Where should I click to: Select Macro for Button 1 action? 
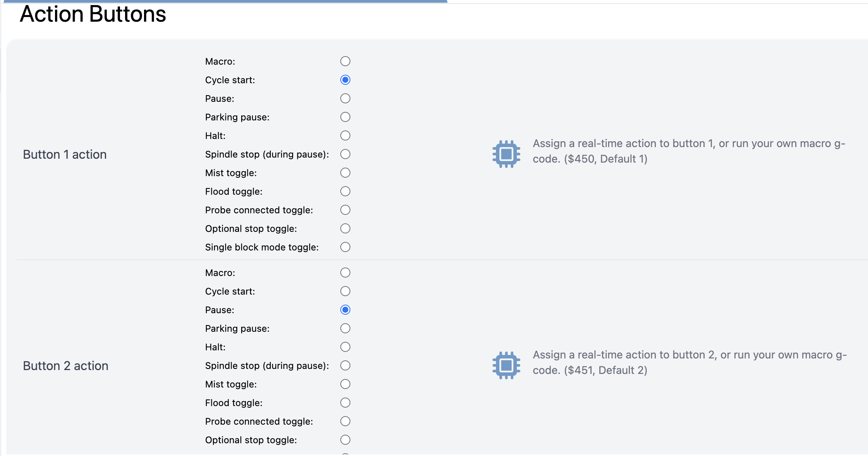point(345,61)
